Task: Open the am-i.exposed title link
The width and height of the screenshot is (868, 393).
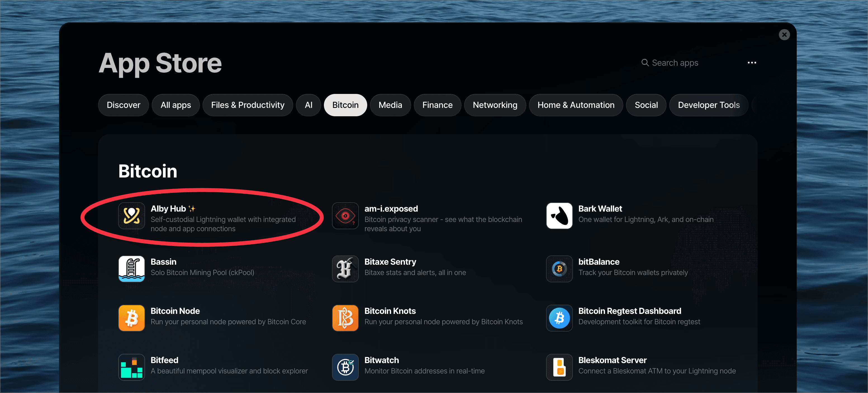Action: pos(391,209)
